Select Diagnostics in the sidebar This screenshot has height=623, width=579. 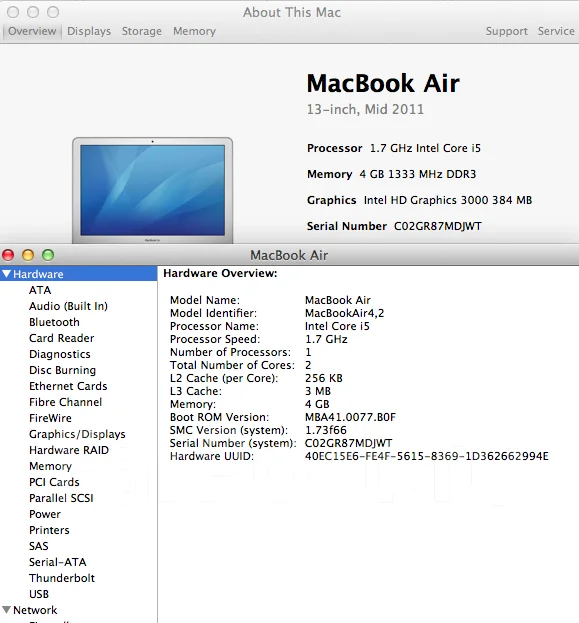point(60,354)
